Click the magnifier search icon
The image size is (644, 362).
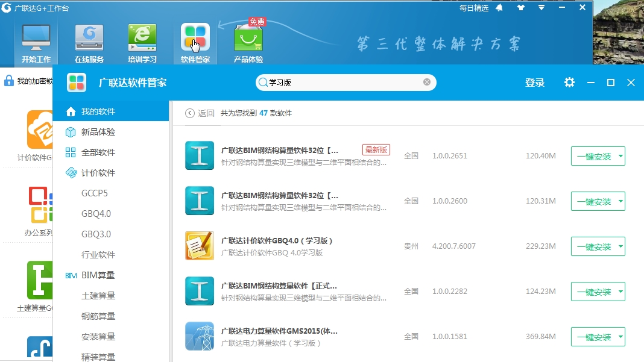click(263, 83)
